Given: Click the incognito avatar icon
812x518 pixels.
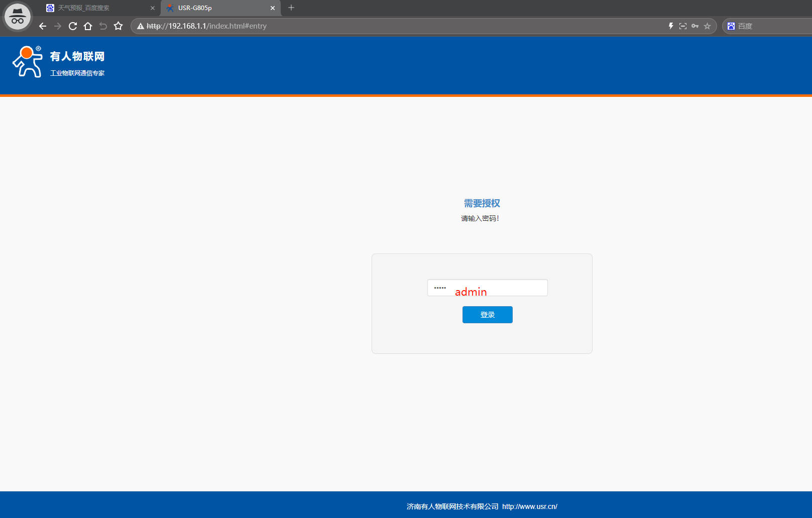Looking at the screenshot, I should 18,17.
